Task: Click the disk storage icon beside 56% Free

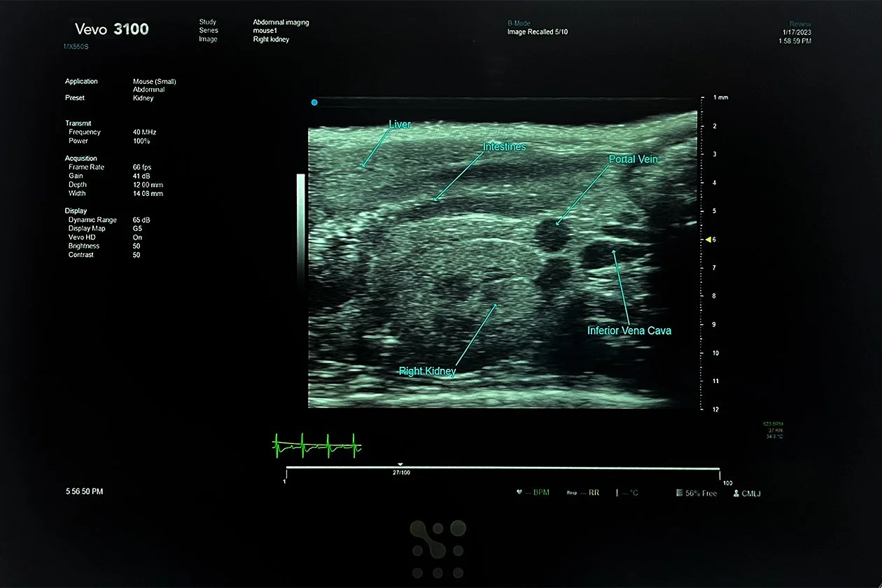Action: (x=679, y=493)
